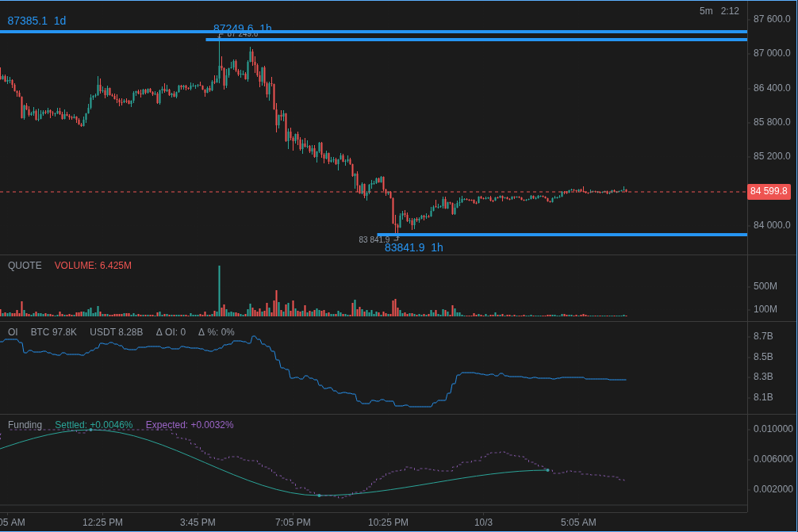Image resolution: width=798 pixels, height=532 pixels.
Task: Click 87 000.0 on the price axis
Action: [772, 53]
